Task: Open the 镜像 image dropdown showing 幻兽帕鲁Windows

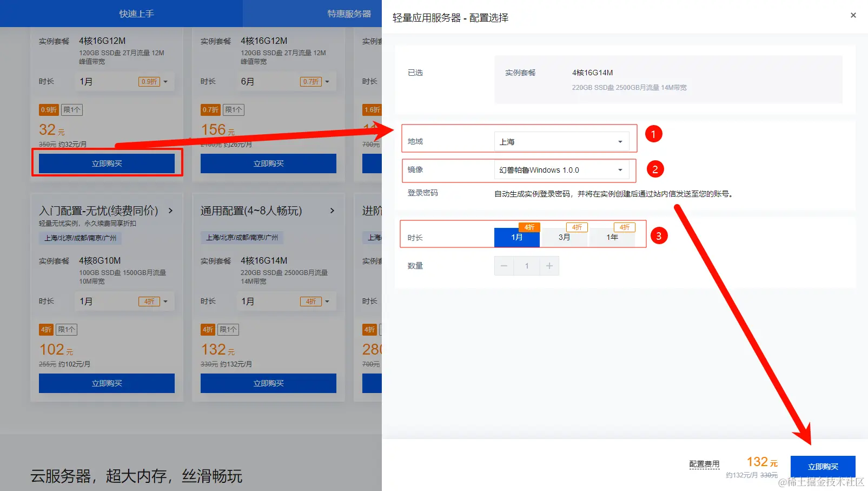Action: pyautogui.click(x=561, y=170)
